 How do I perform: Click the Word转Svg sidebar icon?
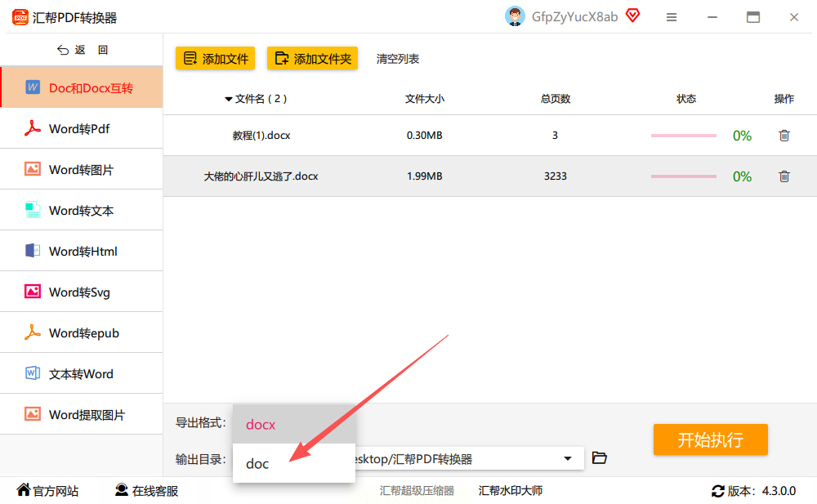click(x=33, y=292)
